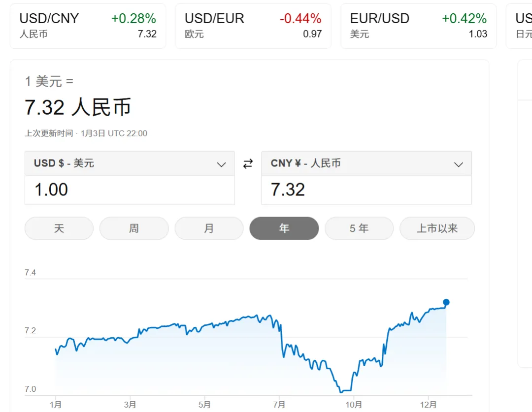Switch chart to 上市以来 range
Image resolution: width=532 pixels, height=412 pixels.
pyautogui.click(x=437, y=228)
